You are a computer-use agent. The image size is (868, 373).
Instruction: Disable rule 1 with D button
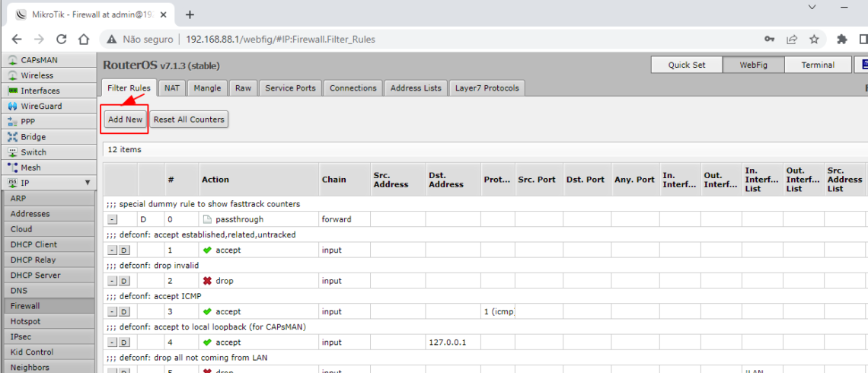[x=124, y=250]
